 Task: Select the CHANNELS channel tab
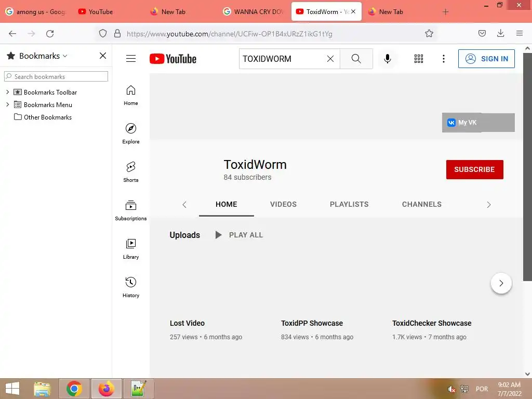pyautogui.click(x=422, y=204)
